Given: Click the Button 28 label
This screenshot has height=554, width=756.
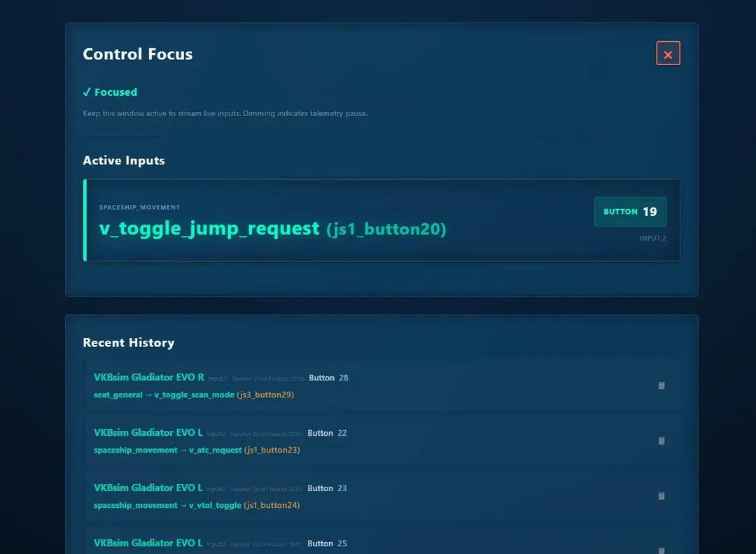Looking at the screenshot, I should [328, 378].
